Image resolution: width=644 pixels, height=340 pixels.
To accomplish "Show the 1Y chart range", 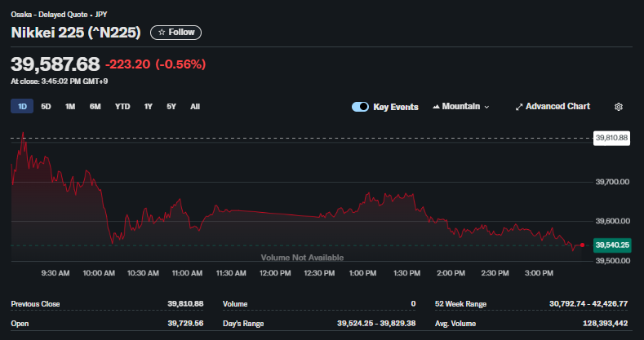I will (x=149, y=107).
